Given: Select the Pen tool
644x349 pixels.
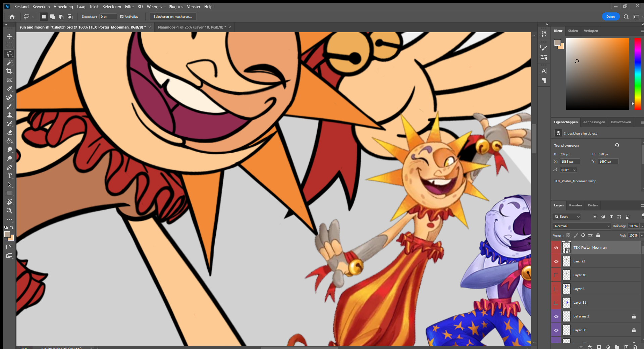Looking at the screenshot, I should tap(9, 167).
